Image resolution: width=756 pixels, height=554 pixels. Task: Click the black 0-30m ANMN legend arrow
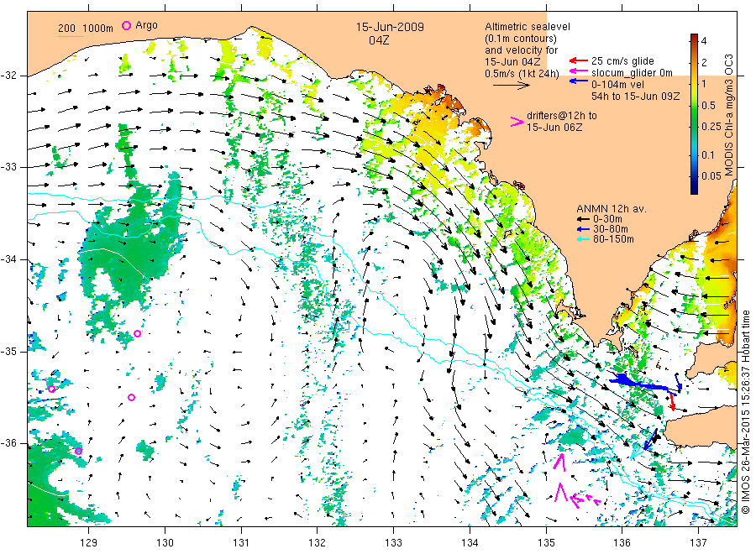tap(584, 219)
